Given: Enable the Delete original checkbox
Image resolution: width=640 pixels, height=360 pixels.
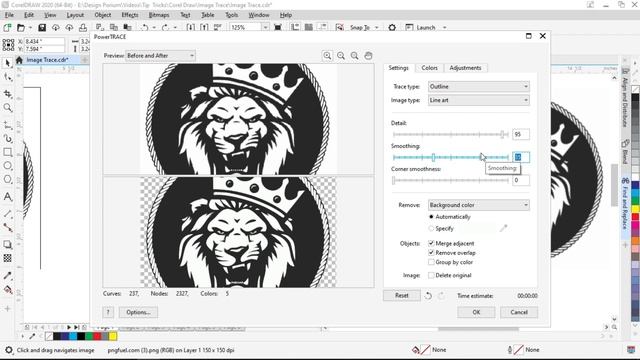Looking at the screenshot, I should point(431,275).
